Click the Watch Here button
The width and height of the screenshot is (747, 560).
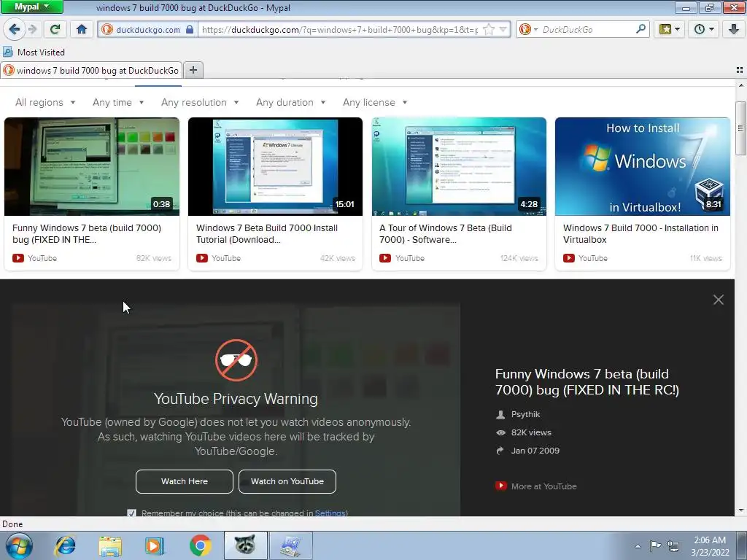(x=185, y=481)
